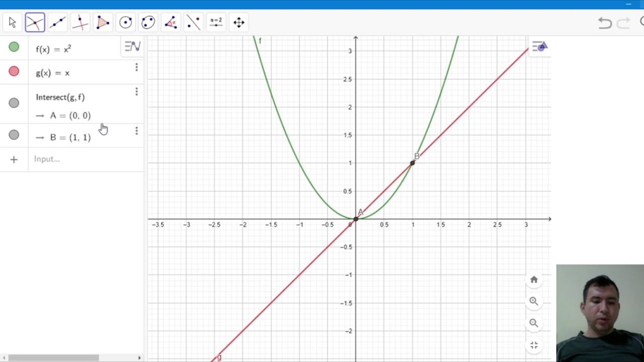The image size is (644, 362).
Task: Click the Undo arrow
Action: coord(605,23)
